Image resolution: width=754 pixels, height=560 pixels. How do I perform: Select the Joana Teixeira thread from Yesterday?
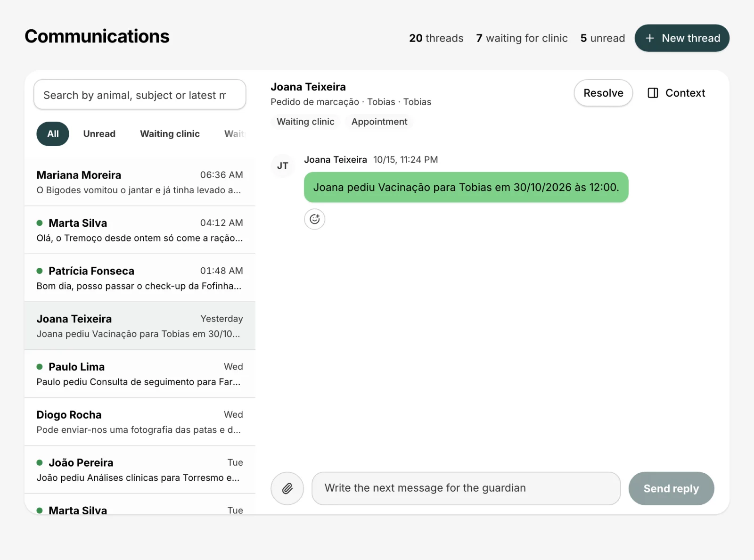tap(140, 326)
